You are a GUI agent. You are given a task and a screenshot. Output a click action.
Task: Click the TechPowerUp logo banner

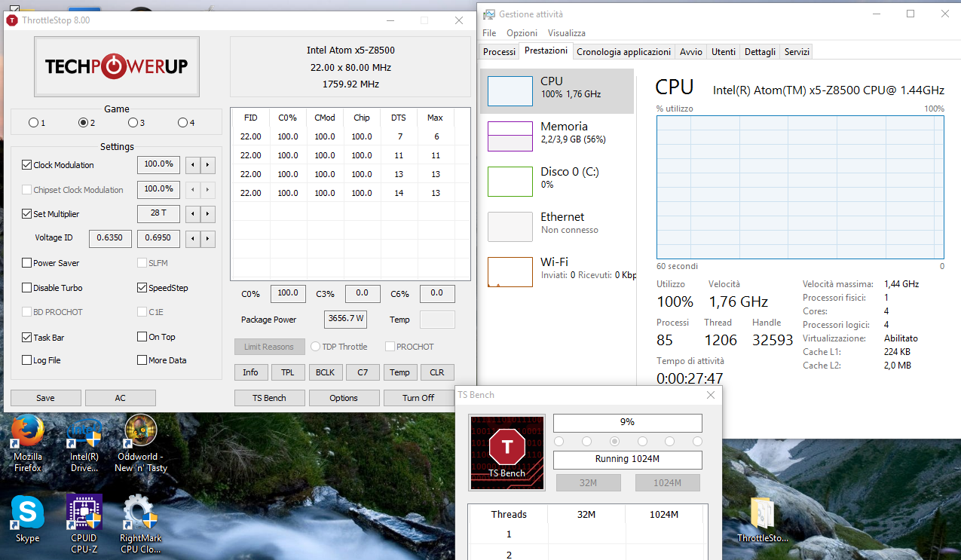[x=116, y=66]
